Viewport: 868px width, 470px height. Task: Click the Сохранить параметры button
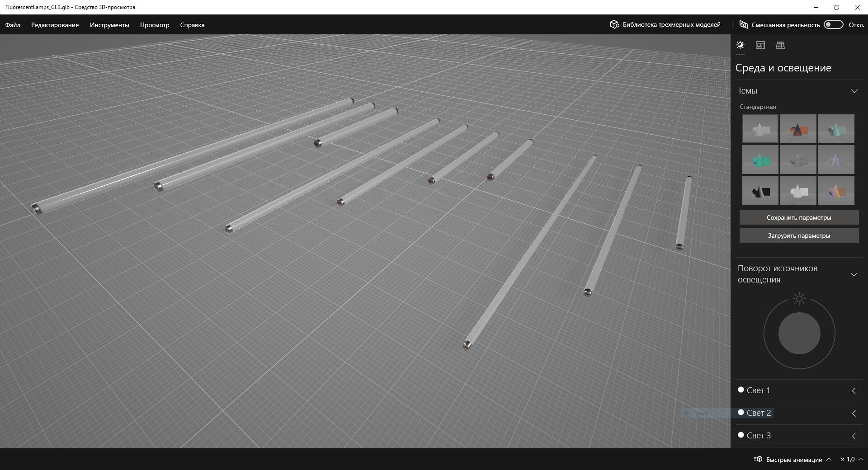(799, 217)
